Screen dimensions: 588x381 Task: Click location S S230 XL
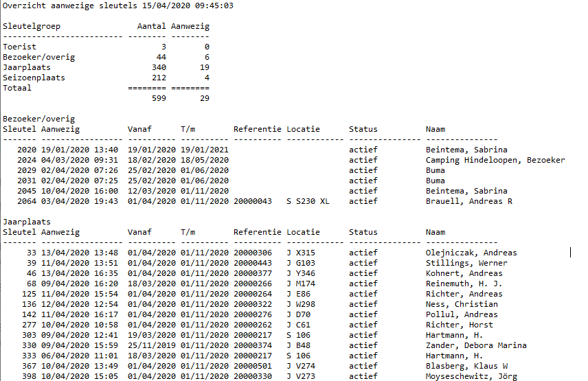coord(308,201)
